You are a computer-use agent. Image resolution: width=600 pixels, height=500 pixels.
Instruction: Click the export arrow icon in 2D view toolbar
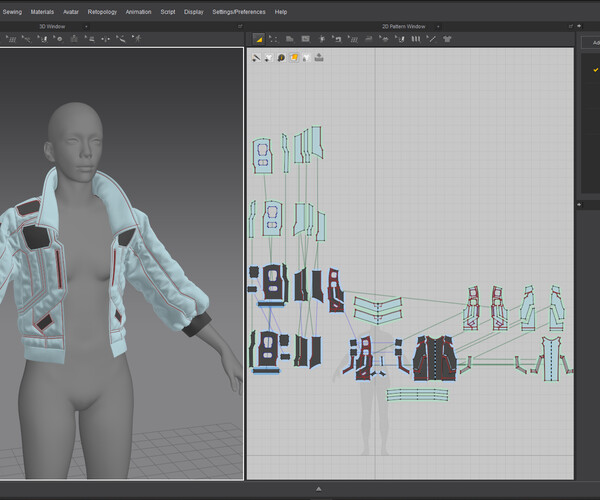(318, 58)
